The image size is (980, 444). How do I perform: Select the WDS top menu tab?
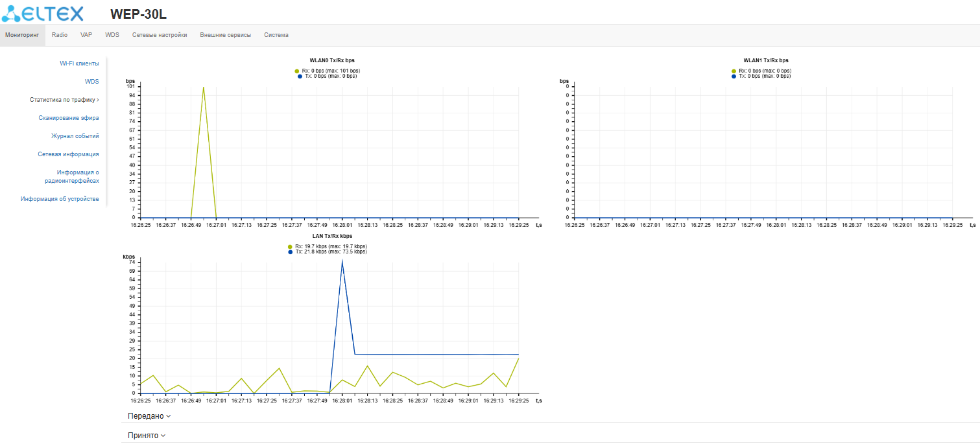[112, 35]
